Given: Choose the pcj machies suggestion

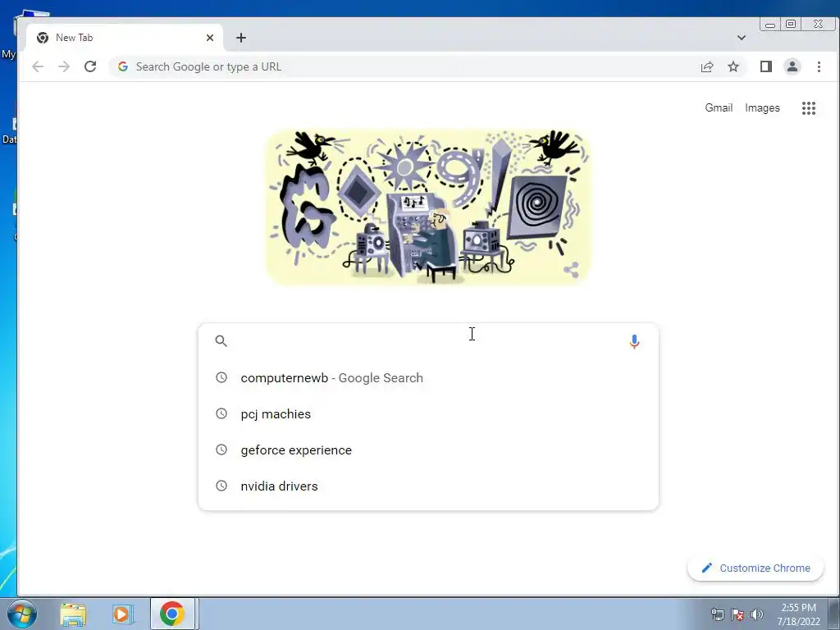Looking at the screenshot, I should pyautogui.click(x=428, y=413).
